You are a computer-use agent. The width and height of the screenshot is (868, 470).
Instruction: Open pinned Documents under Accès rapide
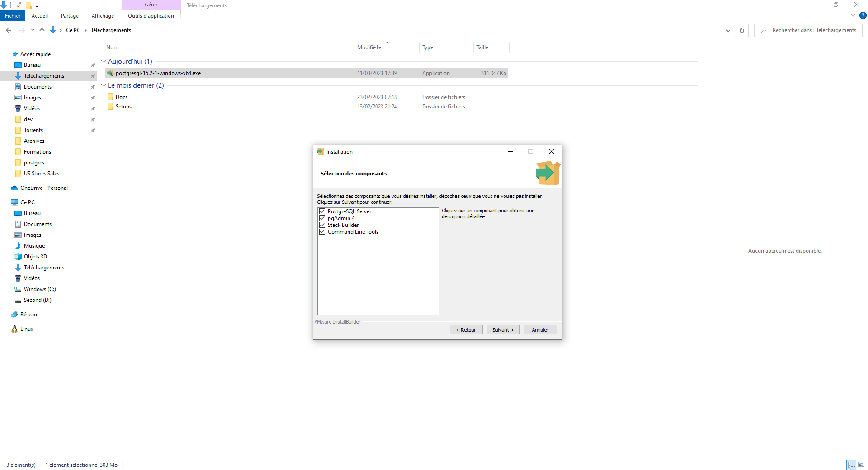tap(38, 87)
